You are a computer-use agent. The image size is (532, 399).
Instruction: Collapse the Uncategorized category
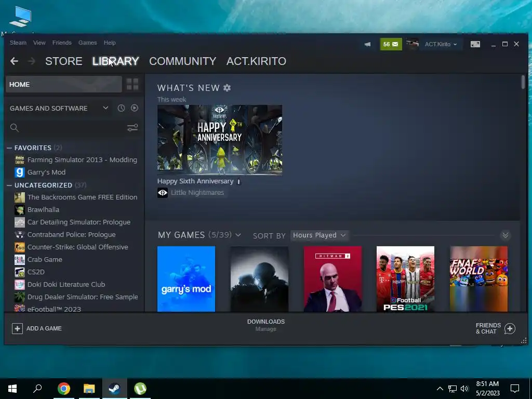(x=9, y=185)
